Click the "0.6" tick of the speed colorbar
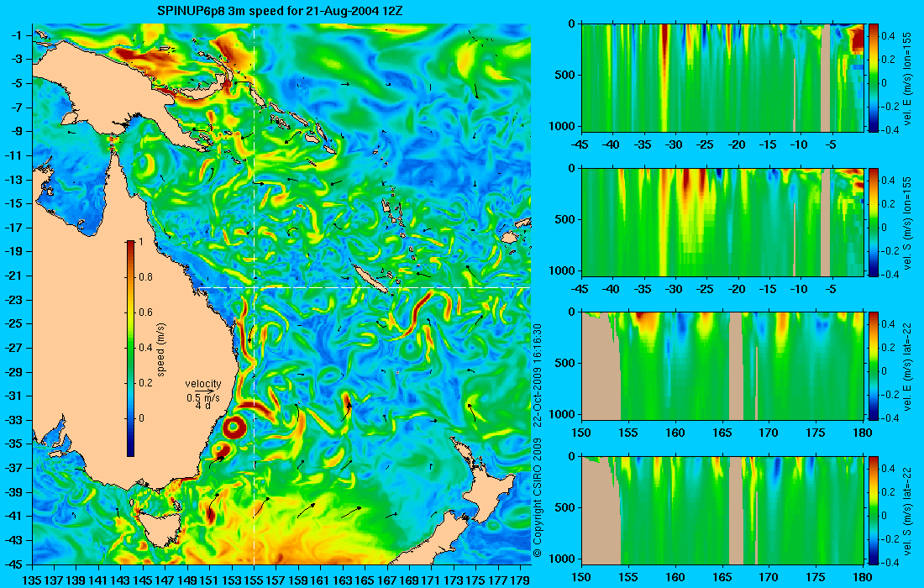The image size is (924, 588). point(145,312)
